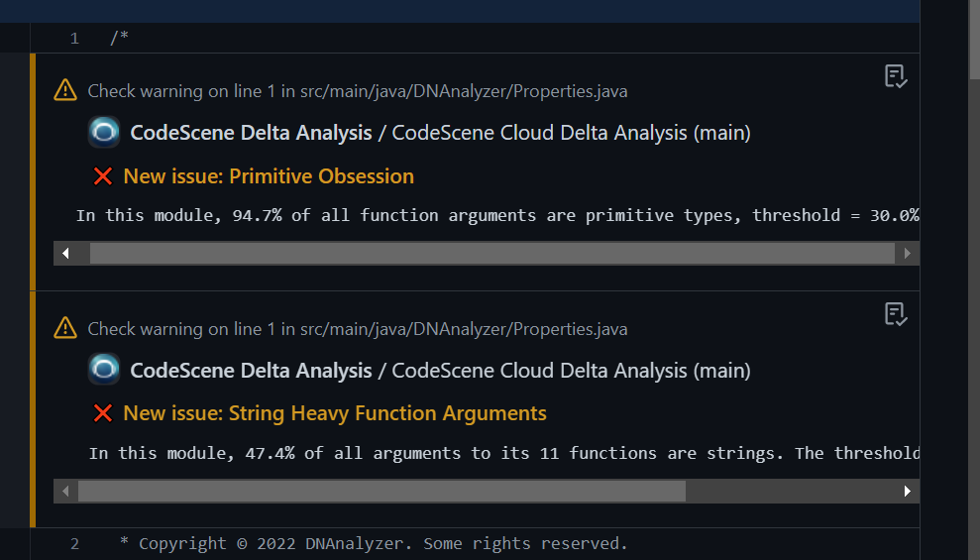Click the warning triangle beside String Heavy check
The height and width of the screenshot is (560, 980).
click(65, 328)
